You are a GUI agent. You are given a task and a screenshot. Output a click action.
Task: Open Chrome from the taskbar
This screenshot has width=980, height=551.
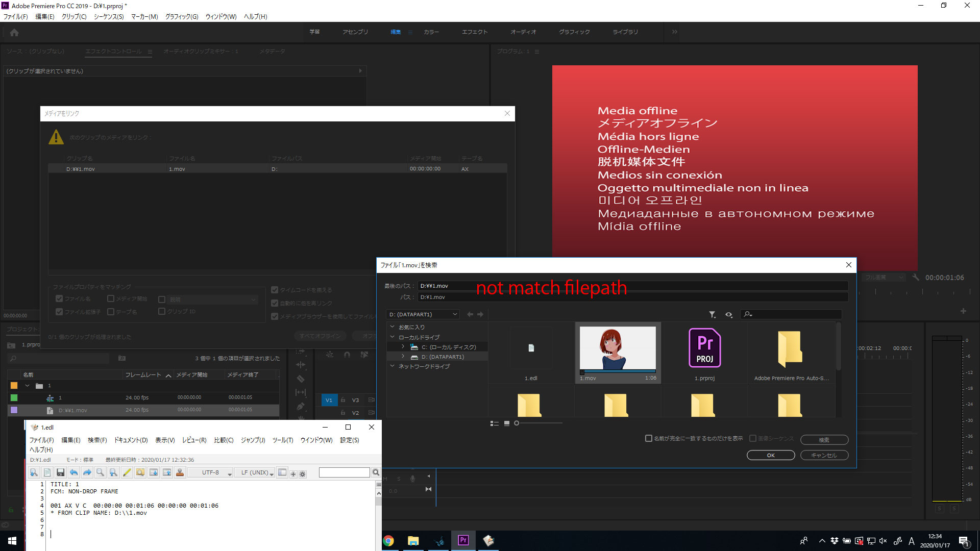388,541
